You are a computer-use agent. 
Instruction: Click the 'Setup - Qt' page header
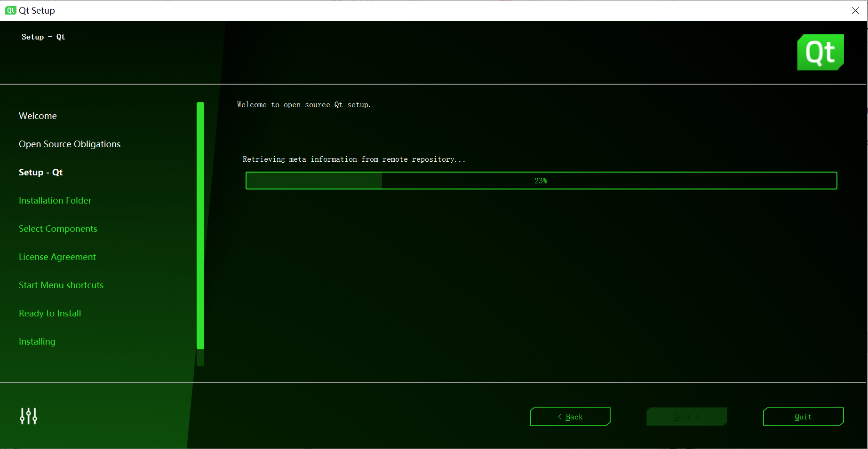coord(43,37)
